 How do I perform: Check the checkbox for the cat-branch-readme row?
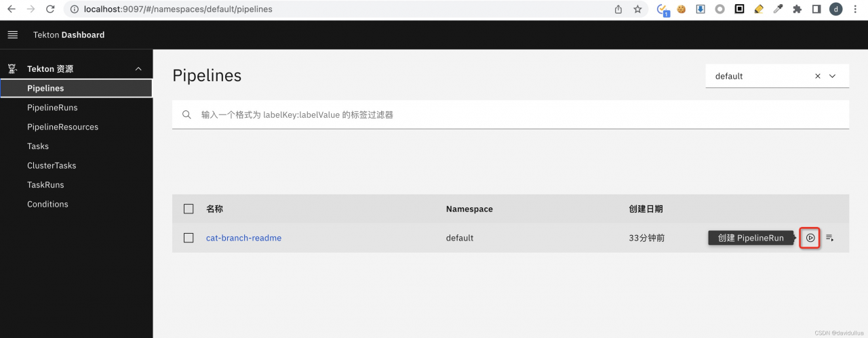189,238
